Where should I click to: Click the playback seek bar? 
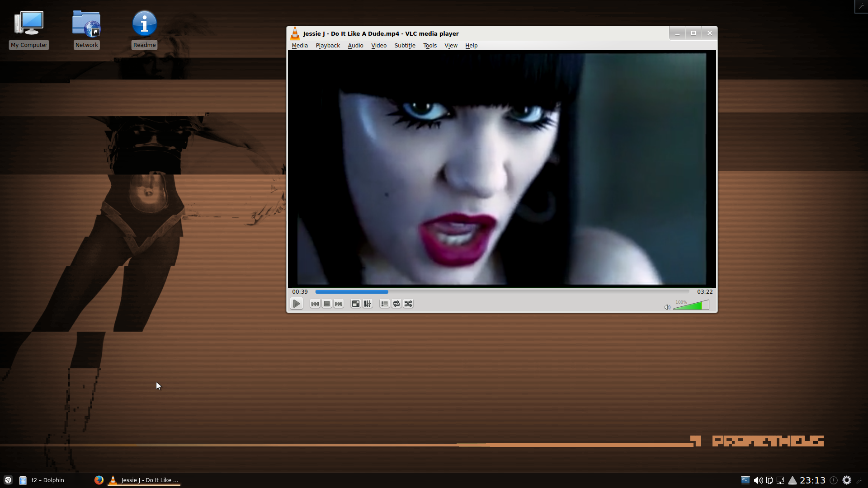tap(502, 292)
